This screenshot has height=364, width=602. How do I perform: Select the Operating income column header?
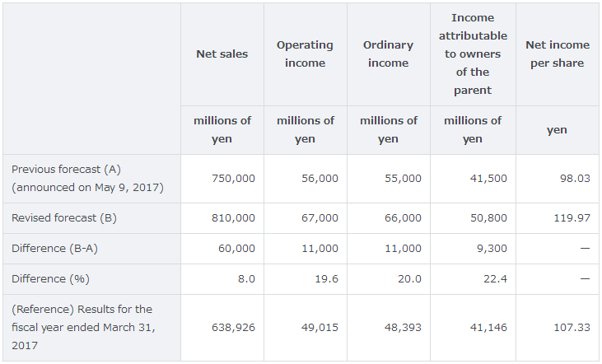(x=305, y=54)
